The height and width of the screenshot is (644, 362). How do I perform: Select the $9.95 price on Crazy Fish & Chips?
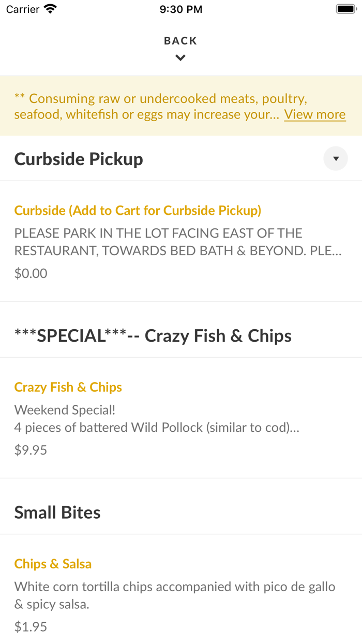[31, 449]
